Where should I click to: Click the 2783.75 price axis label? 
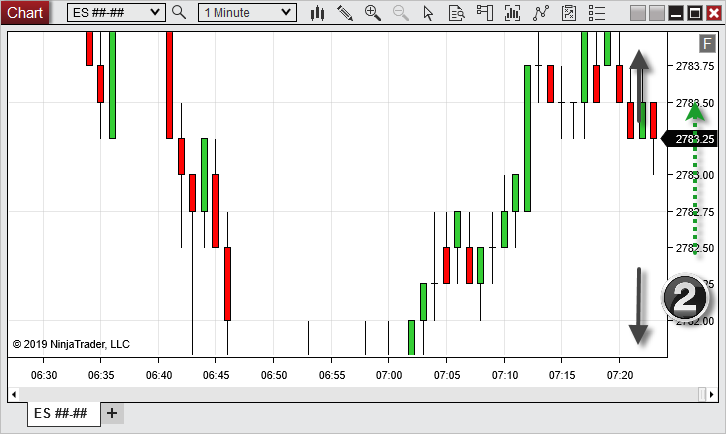click(695, 66)
